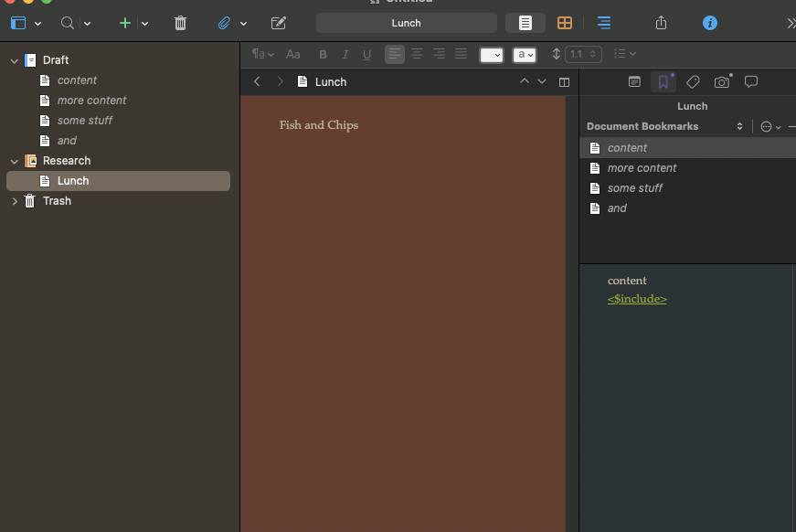This screenshot has width=796, height=532.
Task: Select 'some stuff' document in the binder
Action: coord(84,121)
